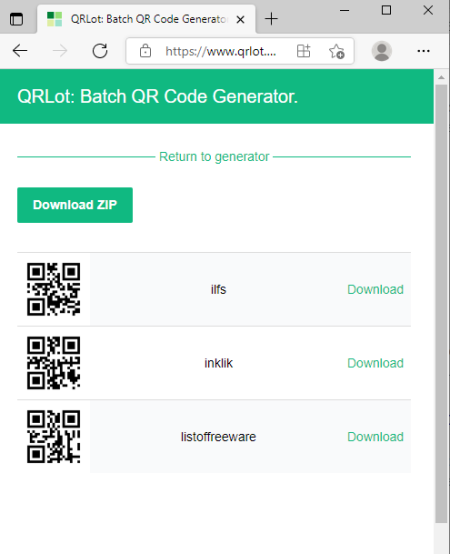450x554 pixels.
Task: Click the vertical scrollbar thumb
Action: point(441,304)
